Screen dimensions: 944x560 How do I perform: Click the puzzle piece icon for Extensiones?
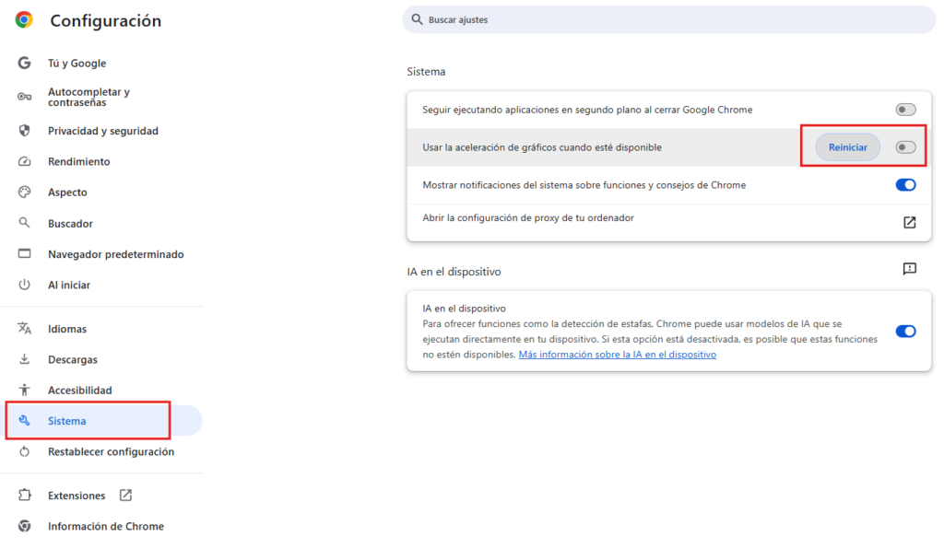[24, 495]
